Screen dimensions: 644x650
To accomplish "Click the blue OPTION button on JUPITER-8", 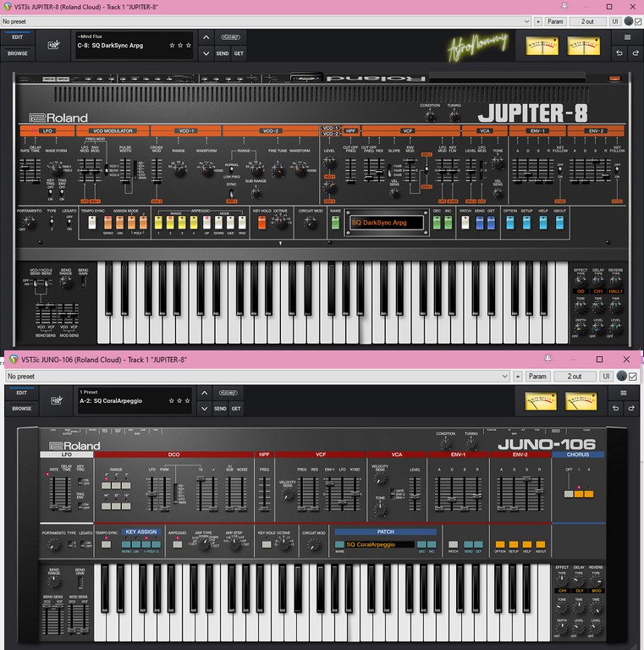I will (509, 223).
